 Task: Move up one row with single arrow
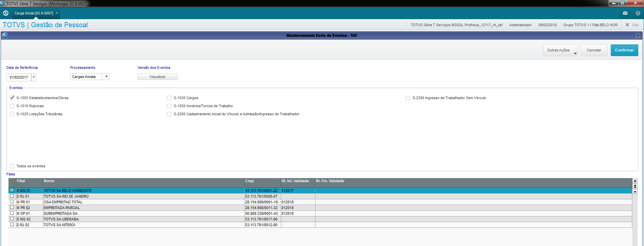point(635,192)
